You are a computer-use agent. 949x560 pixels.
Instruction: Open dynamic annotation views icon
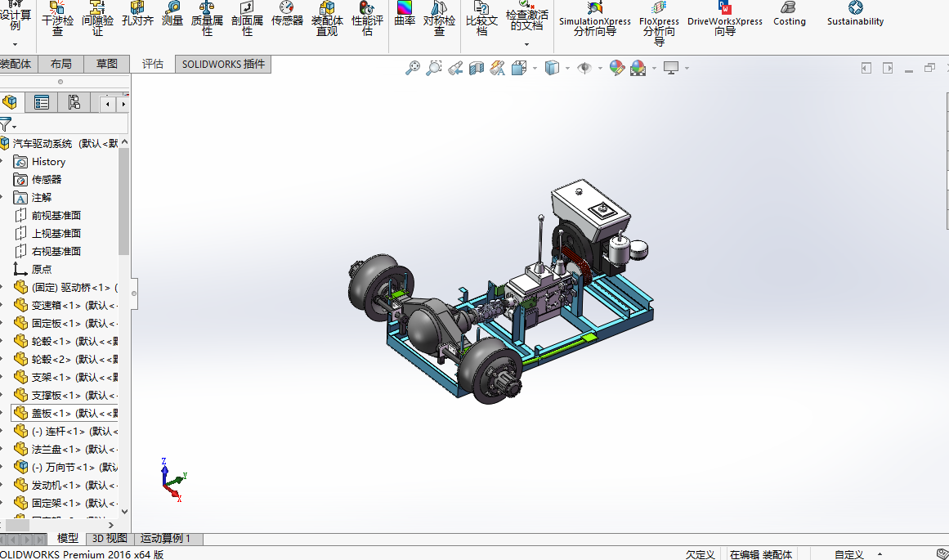click(x=497, y=68)
